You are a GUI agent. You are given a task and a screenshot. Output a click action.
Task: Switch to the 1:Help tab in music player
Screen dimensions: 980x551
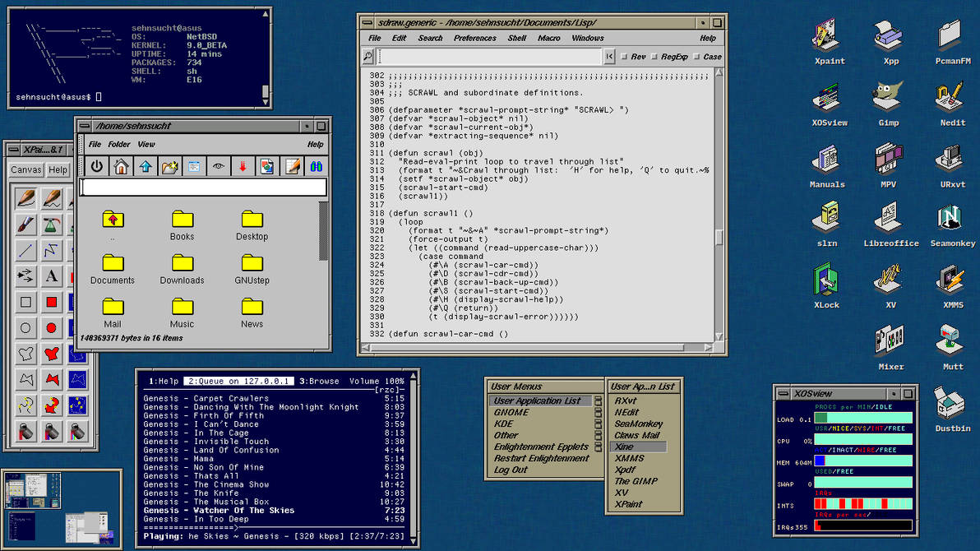point(163,381)
